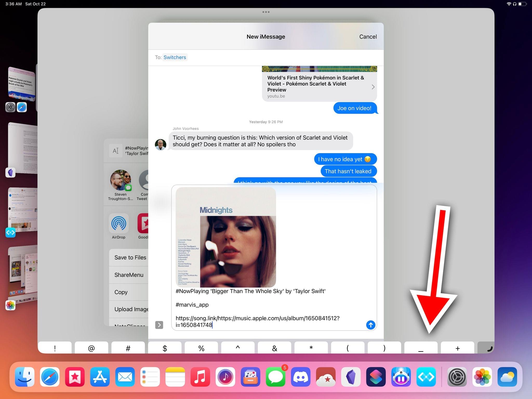Tap the & ampersand key
This screenshot has width=532, height=399.
275,348
